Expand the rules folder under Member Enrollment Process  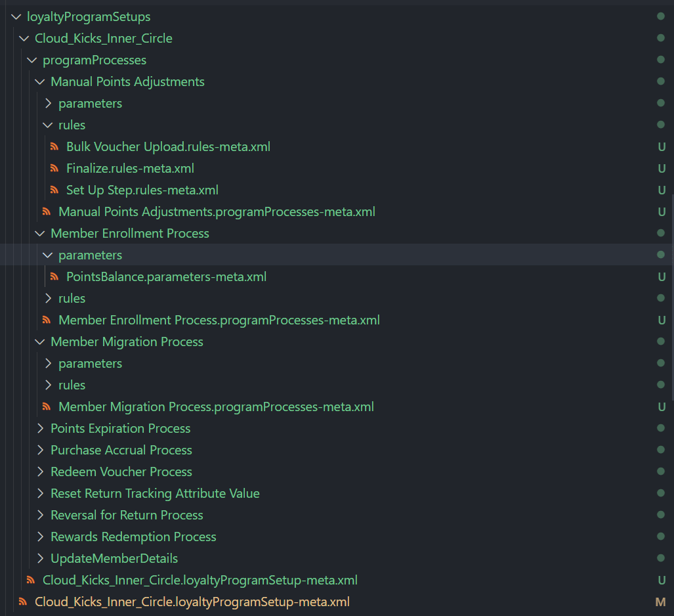click(x=48, y=297)
